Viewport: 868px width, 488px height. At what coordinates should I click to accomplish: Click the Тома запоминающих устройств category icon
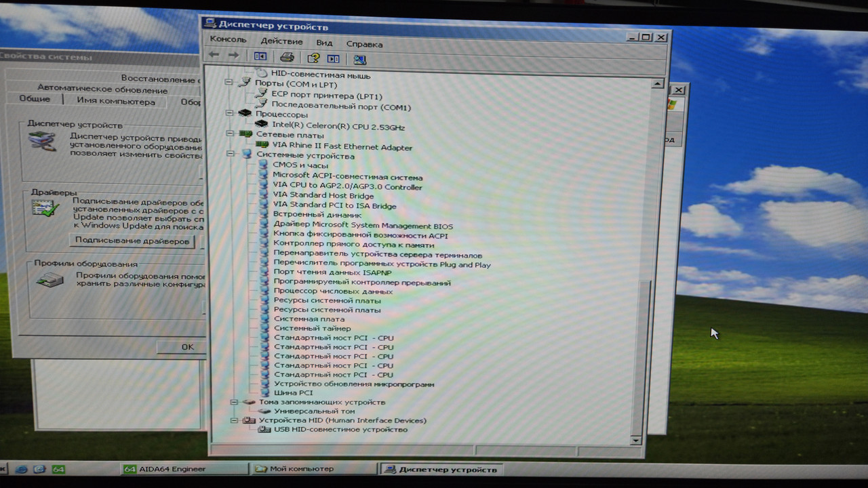tap(249, 402)
